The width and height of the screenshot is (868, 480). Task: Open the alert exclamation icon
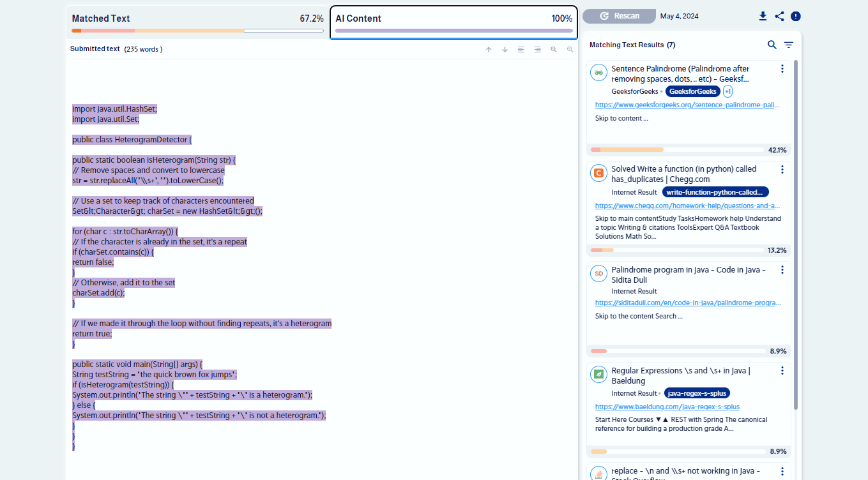pos(796,16)
